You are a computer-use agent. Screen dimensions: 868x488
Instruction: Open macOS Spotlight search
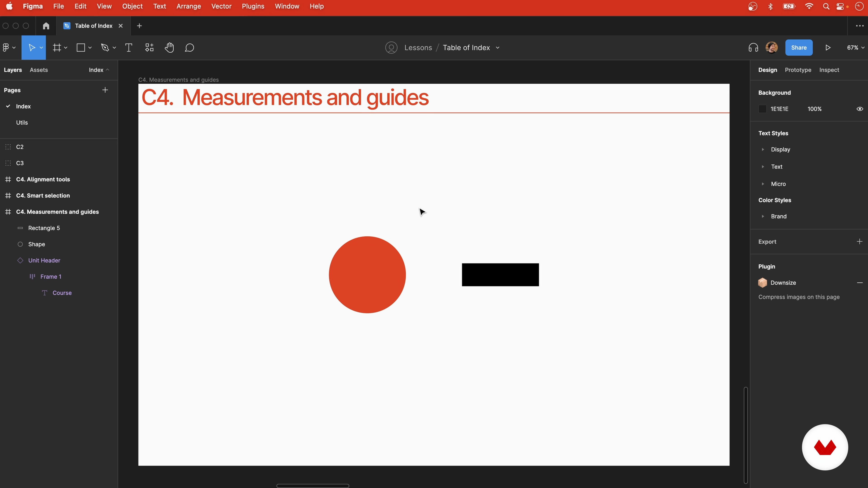826,6
